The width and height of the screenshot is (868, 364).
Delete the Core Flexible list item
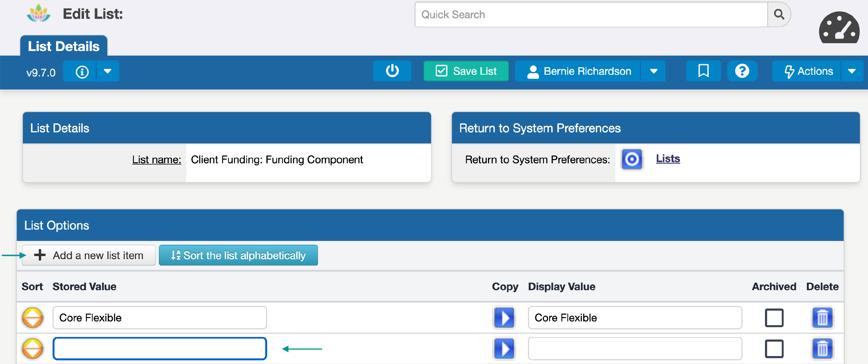(822, 317)
